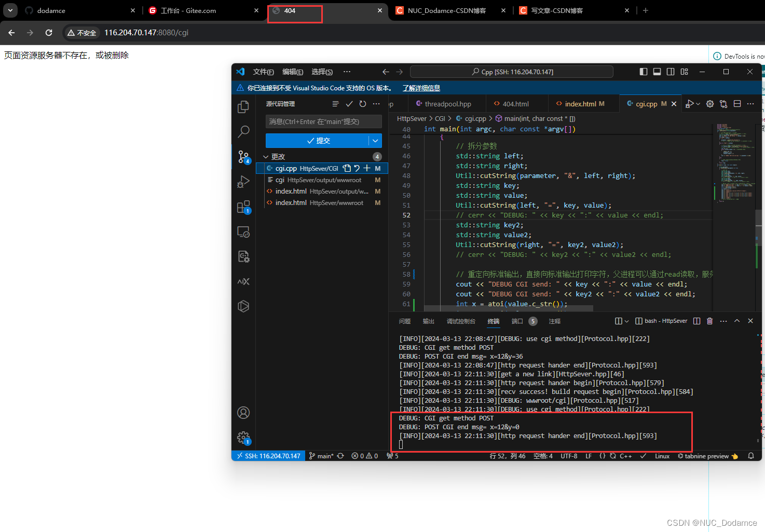Select the Source Control icon with badge 4

click(x=244, y=157)
